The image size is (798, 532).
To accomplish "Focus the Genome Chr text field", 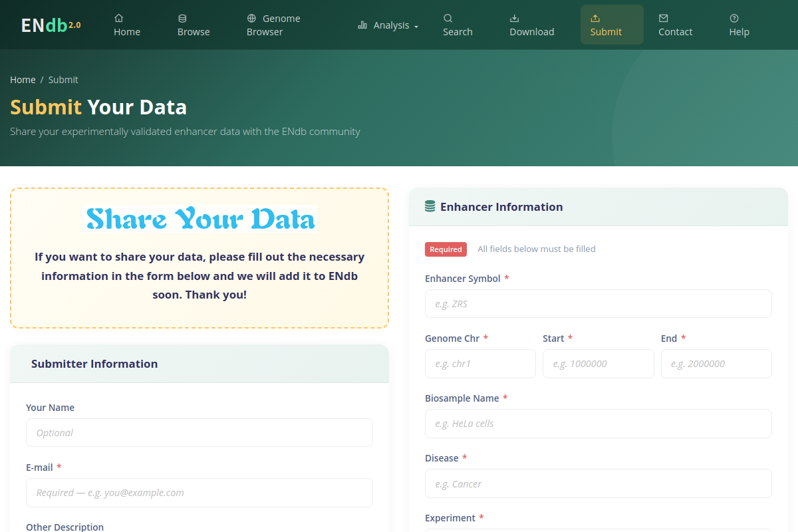I will coord(480,364).
